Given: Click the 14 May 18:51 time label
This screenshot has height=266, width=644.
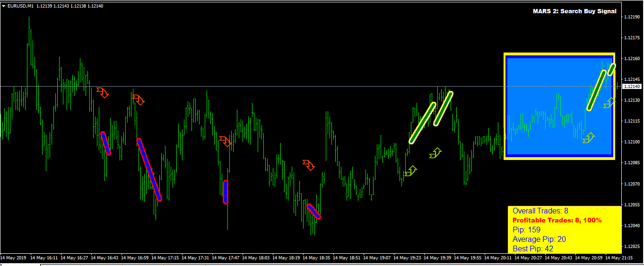Looking at the screenshot, I should 347,258.
